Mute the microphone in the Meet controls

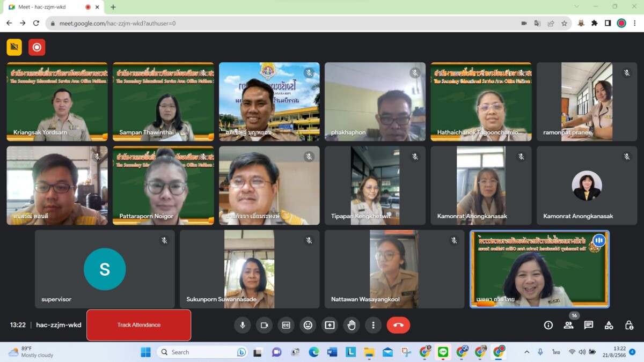(x=242, y=325)
